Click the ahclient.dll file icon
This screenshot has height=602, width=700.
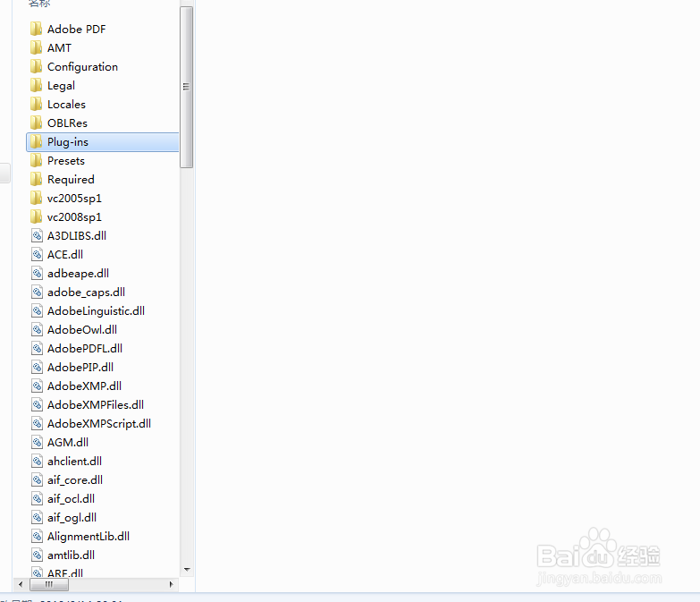click(37, 461)
